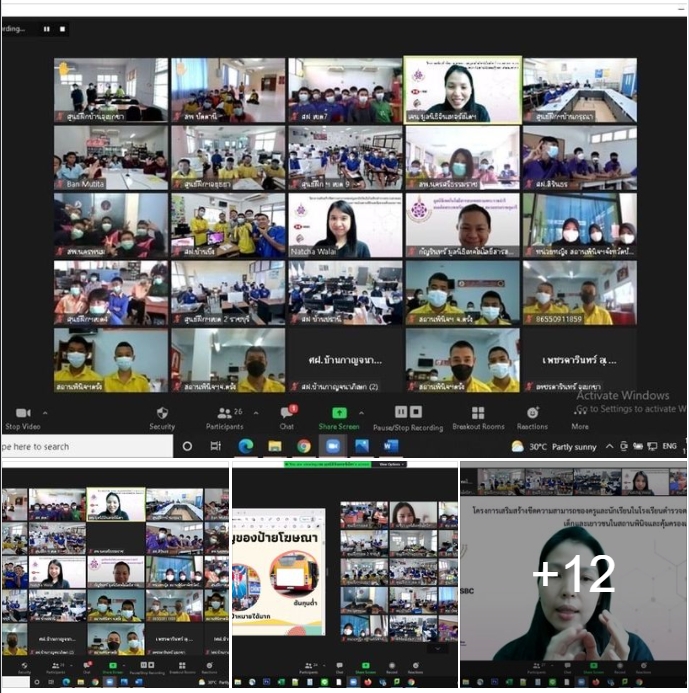Screen dimensions: 689x693
Task: Click the Windows taskbar search box
Action: (87, 446)
